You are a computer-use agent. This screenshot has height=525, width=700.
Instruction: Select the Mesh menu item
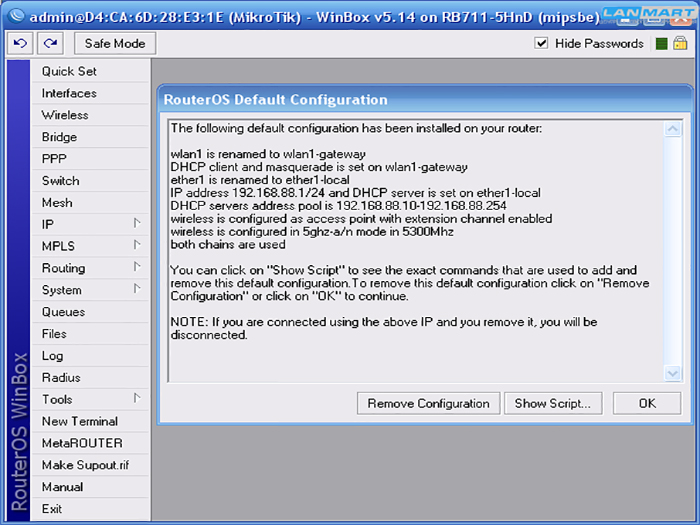pyautogui.click(x=90, y=203)
